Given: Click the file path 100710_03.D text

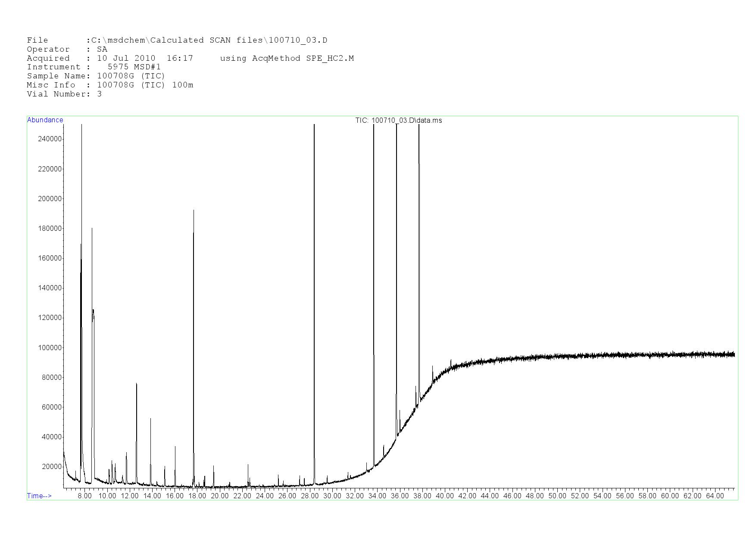Looking at the screenshot, I should (x=298, y=40).
